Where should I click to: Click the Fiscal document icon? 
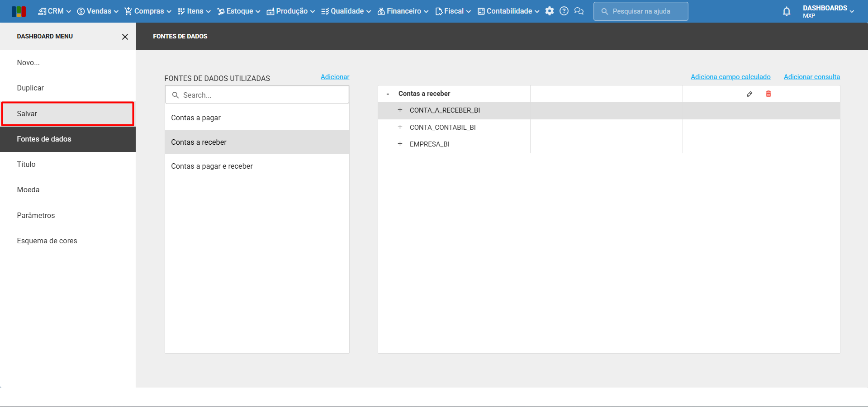[x=439, y=11]
